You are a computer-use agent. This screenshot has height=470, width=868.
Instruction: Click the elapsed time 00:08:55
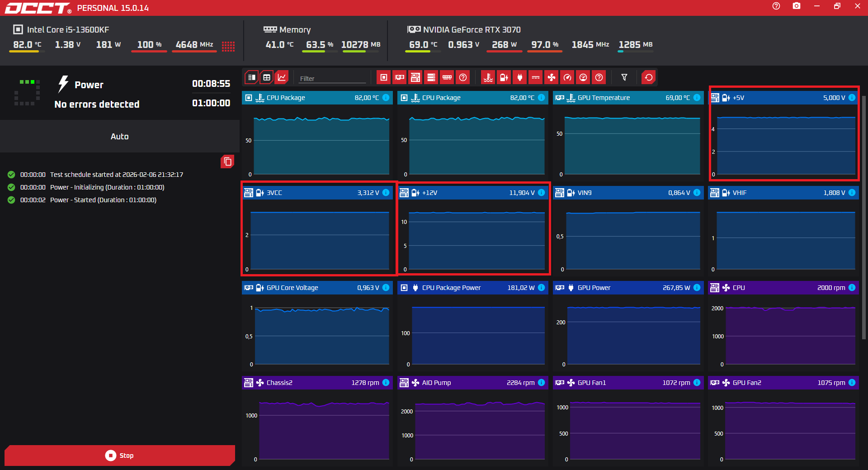click(x=211, y=83)
